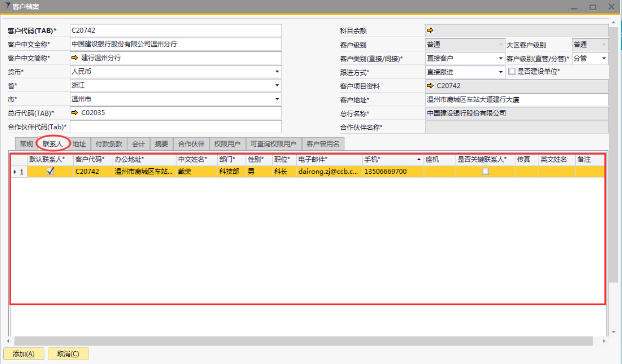The width and height of the screenshot is (622, 364).
Task: Enable the 是否建设单位 checkbox
Action: click(x=512, y=72)
